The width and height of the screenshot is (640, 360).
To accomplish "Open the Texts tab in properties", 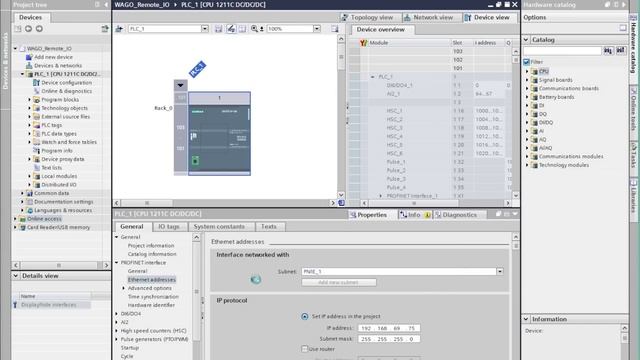I will (x=269, y=227).
